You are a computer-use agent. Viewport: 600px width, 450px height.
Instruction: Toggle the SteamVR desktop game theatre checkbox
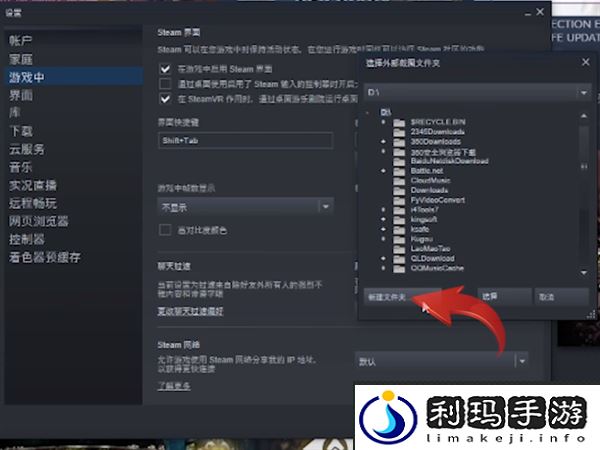(165, 99)
